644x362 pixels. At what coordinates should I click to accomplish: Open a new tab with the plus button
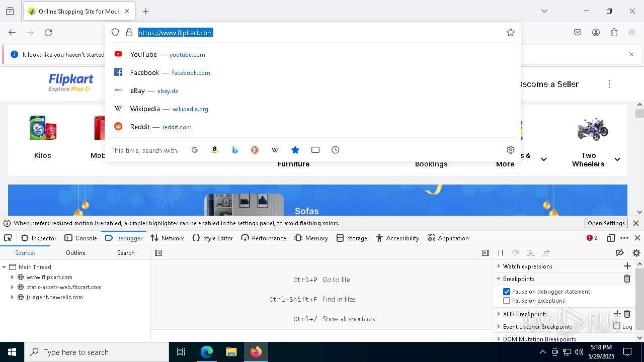(x=145, y=11)
